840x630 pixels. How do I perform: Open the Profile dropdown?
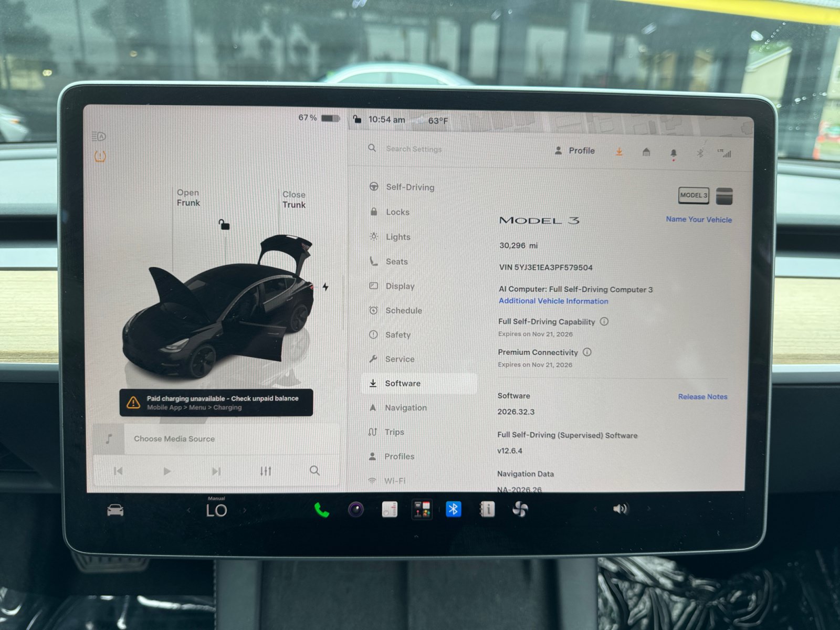(x=575, y=151)
